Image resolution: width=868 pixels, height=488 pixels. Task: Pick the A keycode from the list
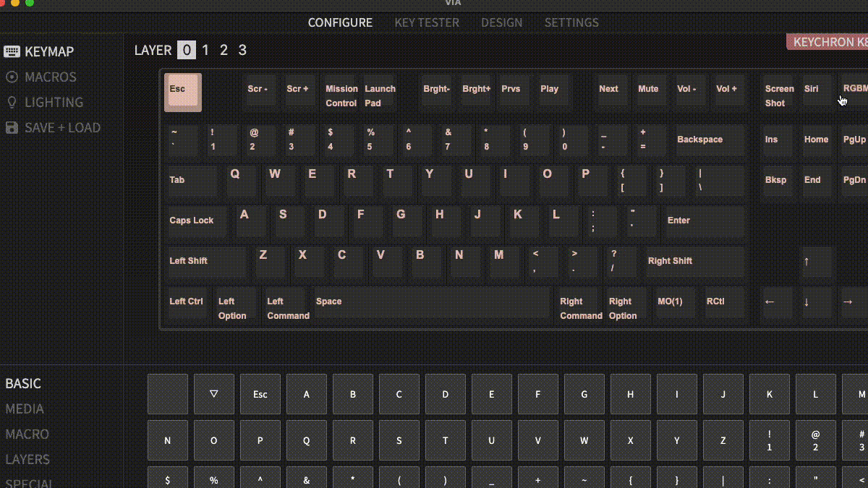307,394
